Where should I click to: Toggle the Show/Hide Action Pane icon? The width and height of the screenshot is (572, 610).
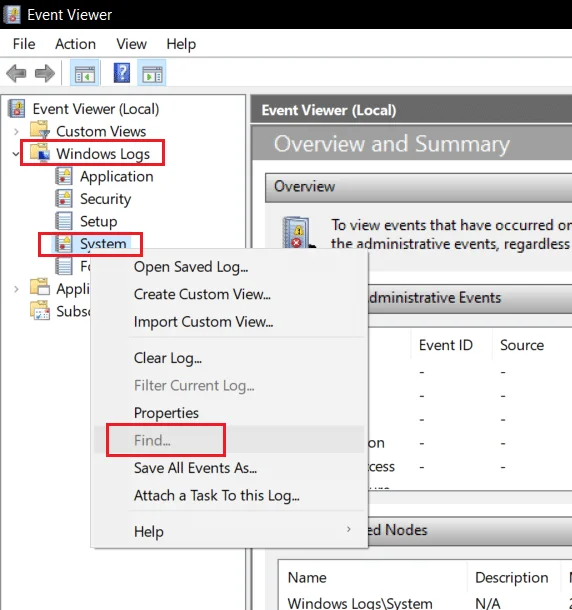[152, 73]
